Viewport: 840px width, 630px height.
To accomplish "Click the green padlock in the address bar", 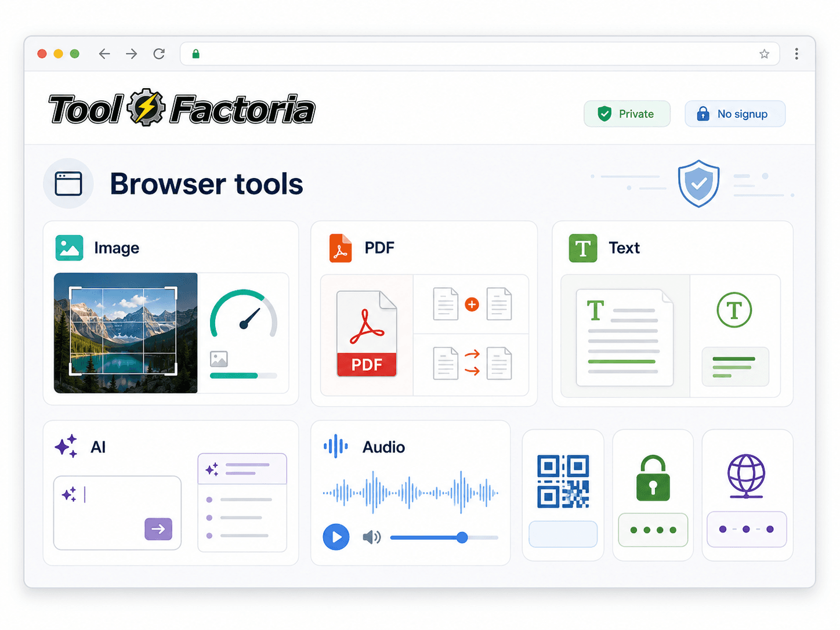I will (x=196, y=54).
